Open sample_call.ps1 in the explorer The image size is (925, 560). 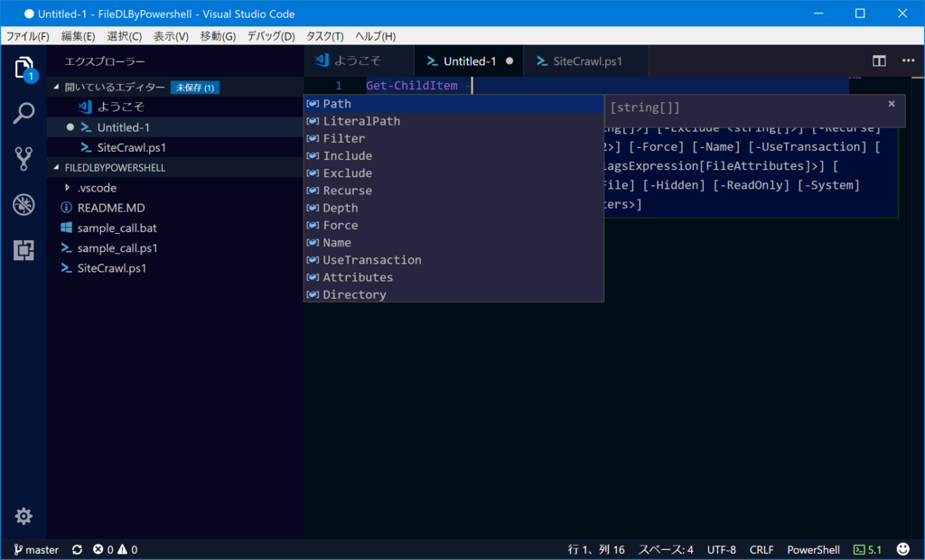click(x=175, y=247)
